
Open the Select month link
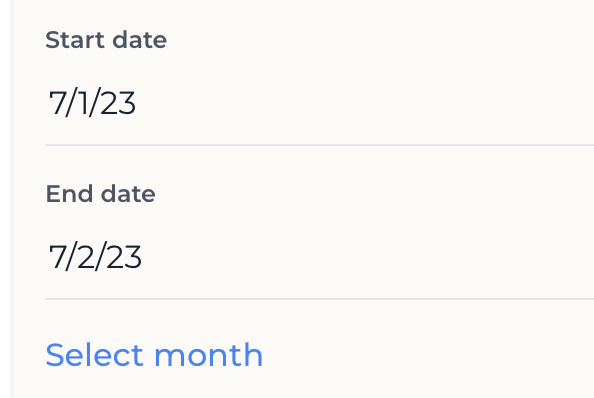point(154,355)
